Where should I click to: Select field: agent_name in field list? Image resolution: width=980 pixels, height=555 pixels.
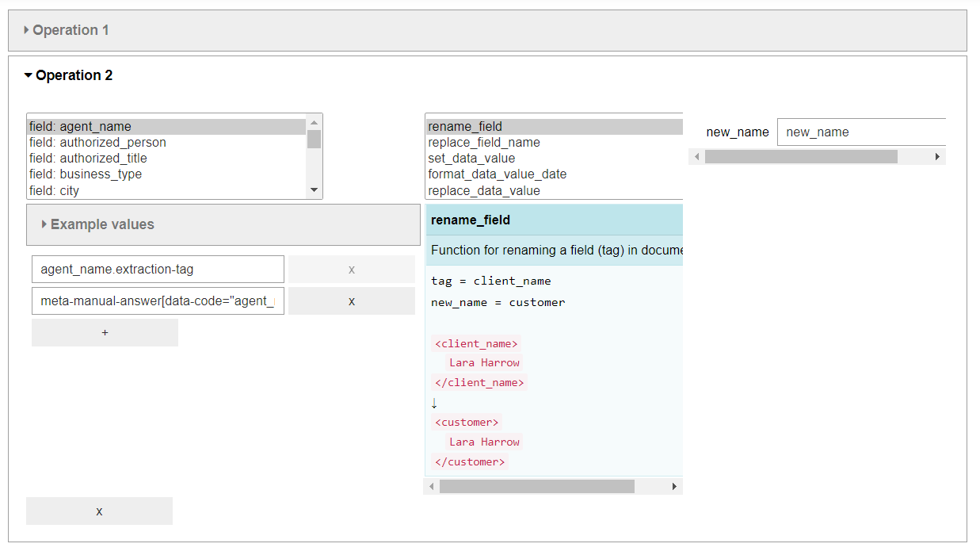166,126
